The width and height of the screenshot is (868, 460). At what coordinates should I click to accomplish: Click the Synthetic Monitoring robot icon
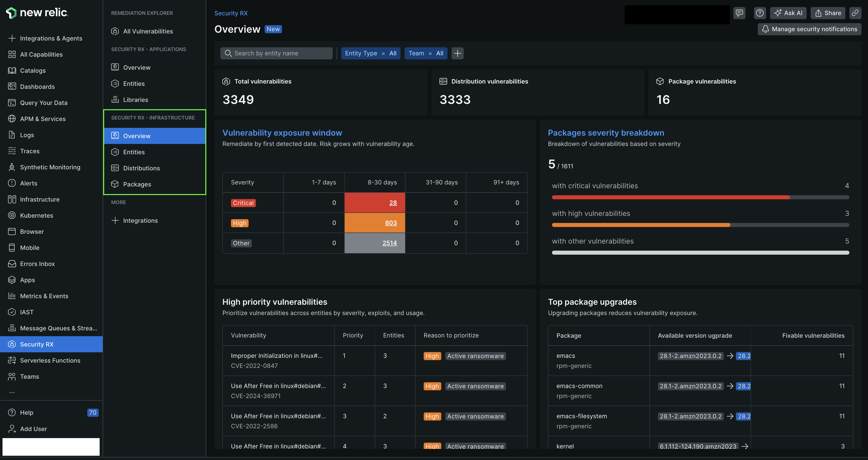12,167
